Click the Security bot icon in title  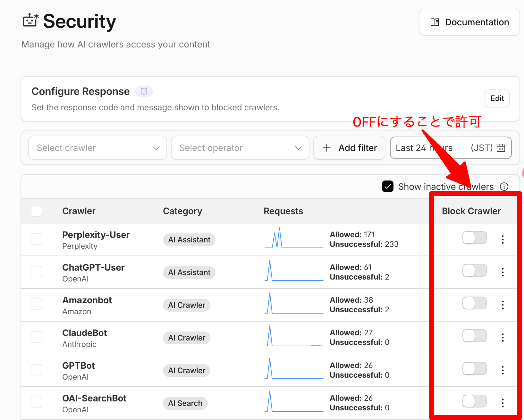[30, 20]
